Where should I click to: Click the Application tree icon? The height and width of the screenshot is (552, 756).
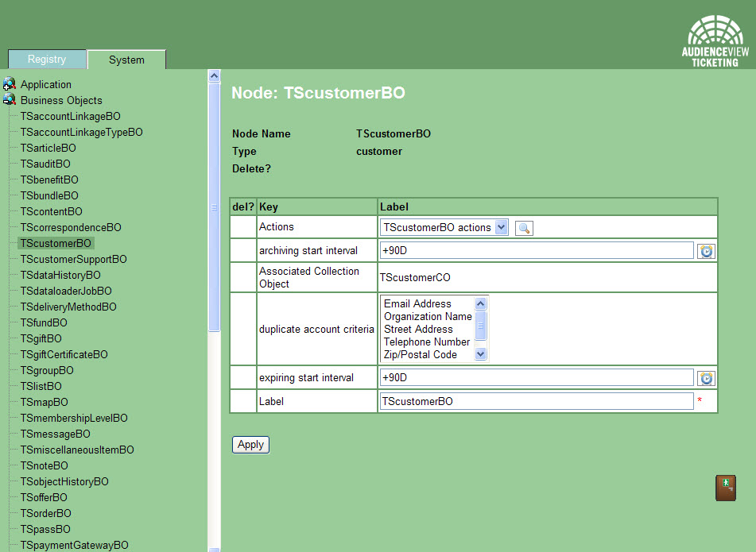click(x=10, y=84)
